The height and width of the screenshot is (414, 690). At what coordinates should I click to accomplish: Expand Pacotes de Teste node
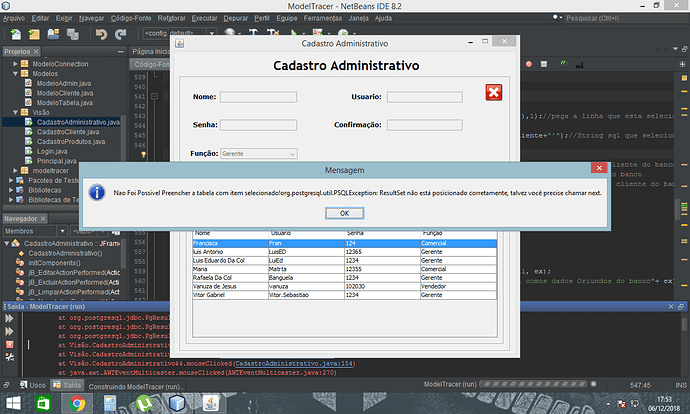[x=11, y=180]
